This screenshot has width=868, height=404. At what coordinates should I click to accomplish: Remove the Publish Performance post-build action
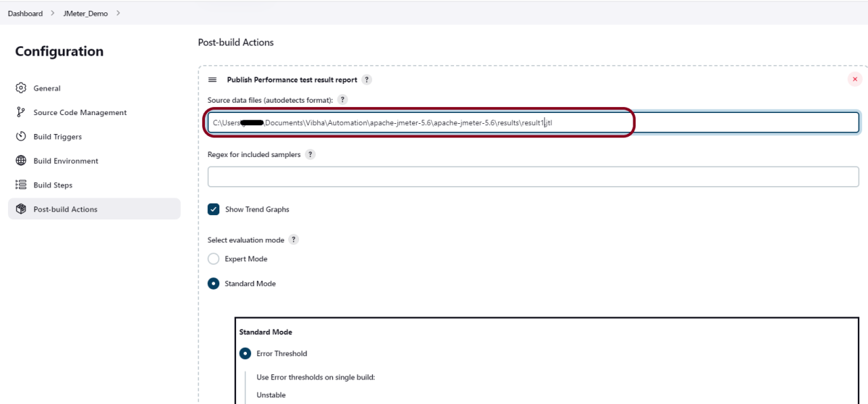854,80
